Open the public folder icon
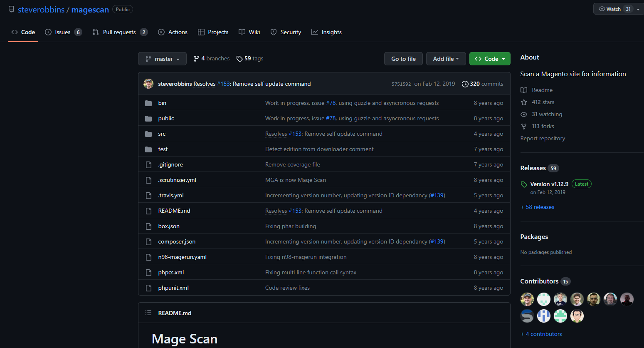 click(x=148, y=119)
